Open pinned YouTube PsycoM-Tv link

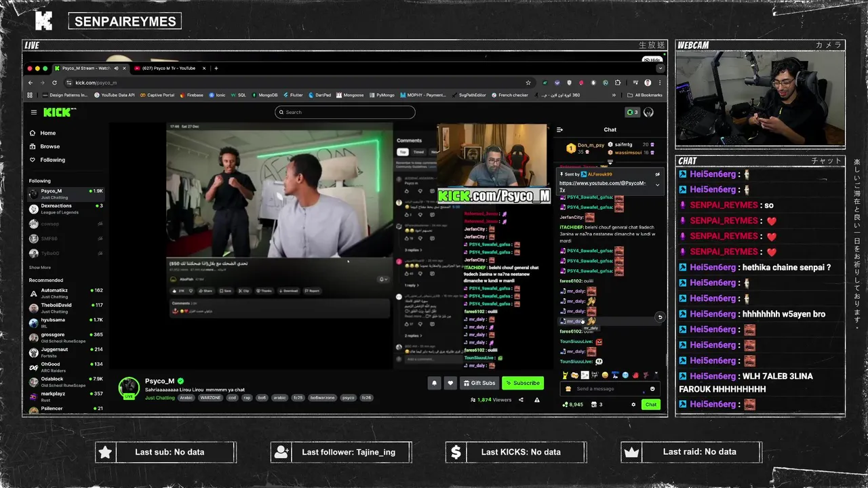click(602, 186)
